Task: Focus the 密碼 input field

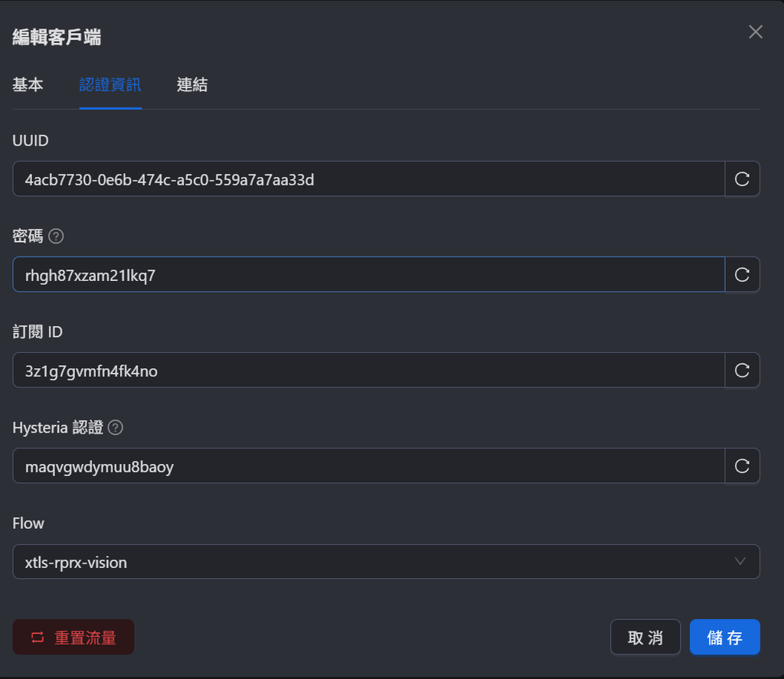Action: click(368, 275)
